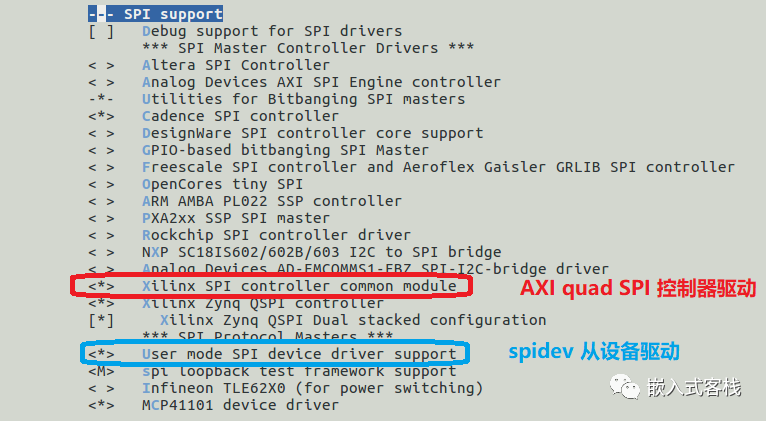Toggle Xilinx Zynq QSPI Dual stacked configuration checkbox
This screenshot has width=766, height=421.
click(x=101, y=320)
